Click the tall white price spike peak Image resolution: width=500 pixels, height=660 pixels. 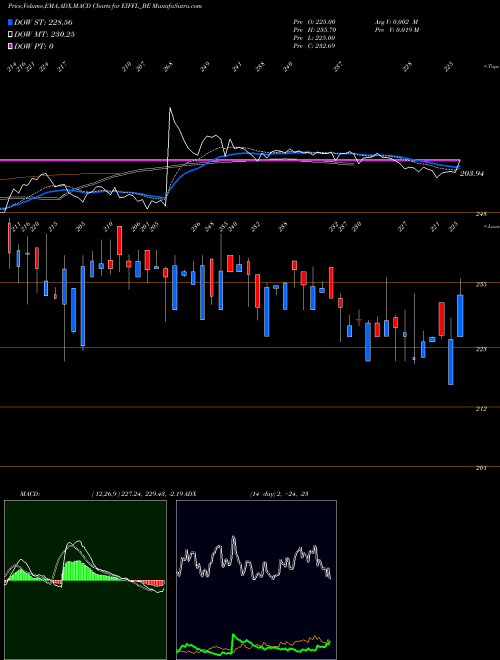170,109
